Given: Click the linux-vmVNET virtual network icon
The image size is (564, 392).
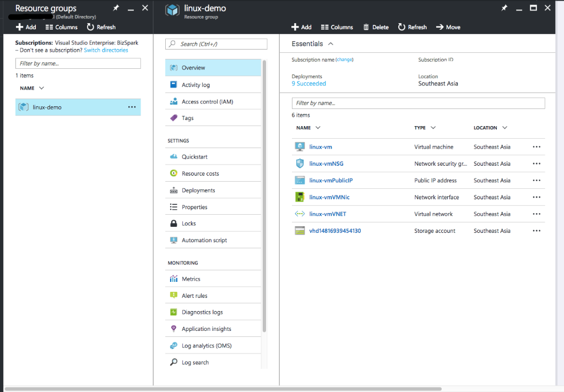Looking at the screenshot, I should click(x=300, y=214).
